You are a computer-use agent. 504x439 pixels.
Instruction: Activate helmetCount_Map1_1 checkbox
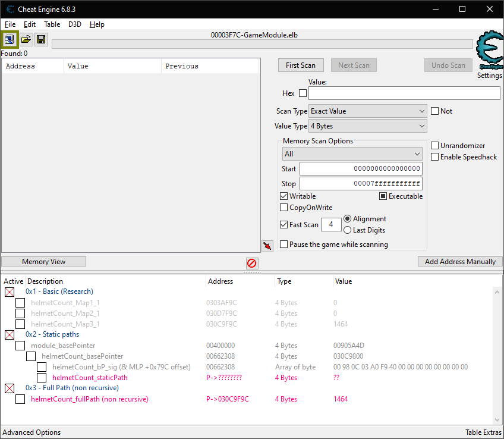[20, 303]
